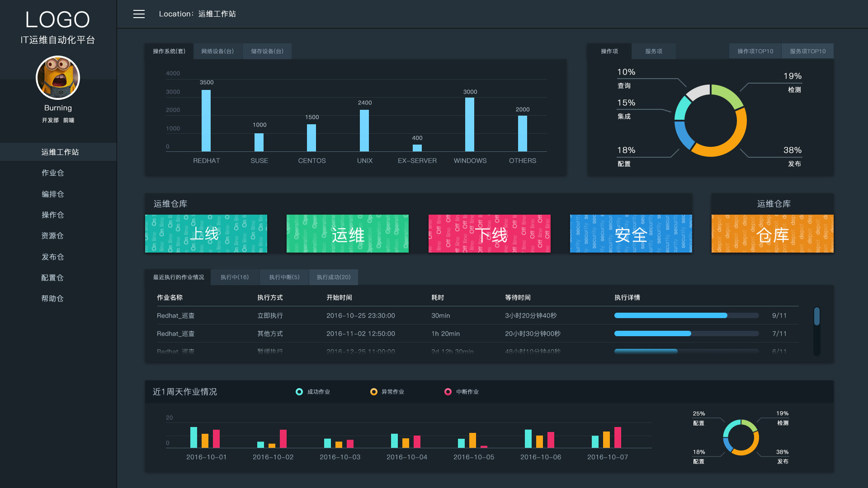The width and height of the screenshot is (868, 488).
Task: Open the green 运维 tile
Action: (347, 234)
